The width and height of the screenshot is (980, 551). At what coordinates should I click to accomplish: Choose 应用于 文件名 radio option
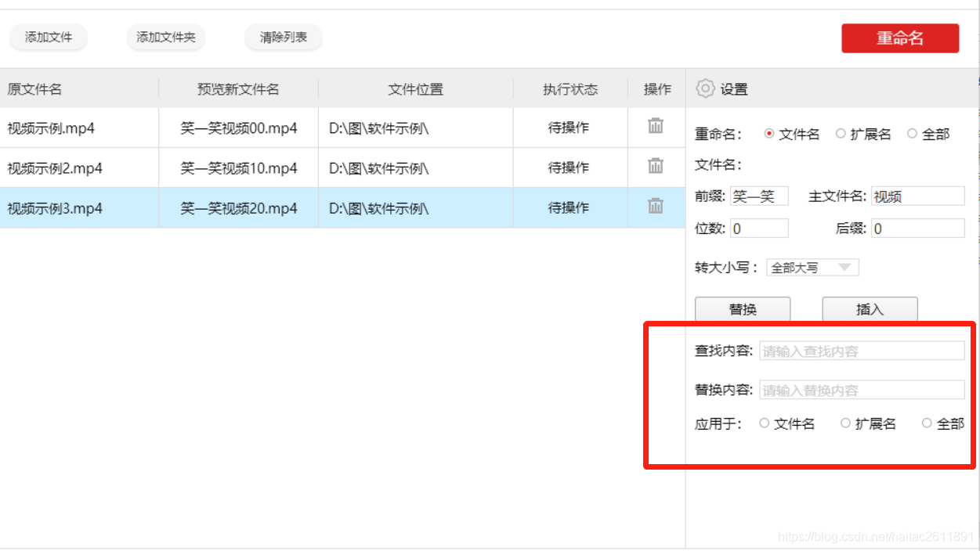point(765,423)
